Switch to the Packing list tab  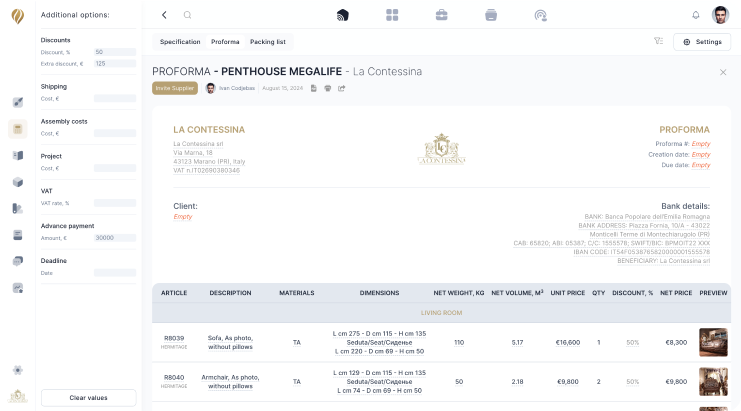pos(267,42)
